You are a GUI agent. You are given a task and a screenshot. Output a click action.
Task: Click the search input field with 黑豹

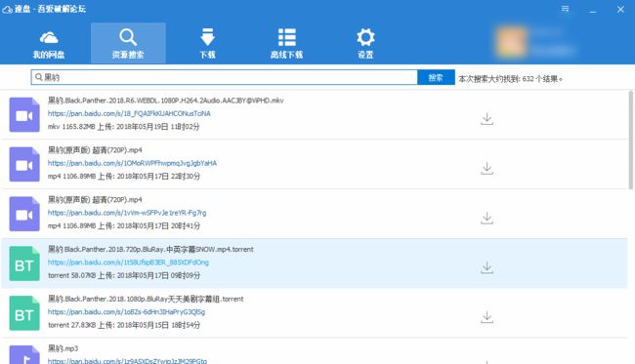click(x=225, y=77)
